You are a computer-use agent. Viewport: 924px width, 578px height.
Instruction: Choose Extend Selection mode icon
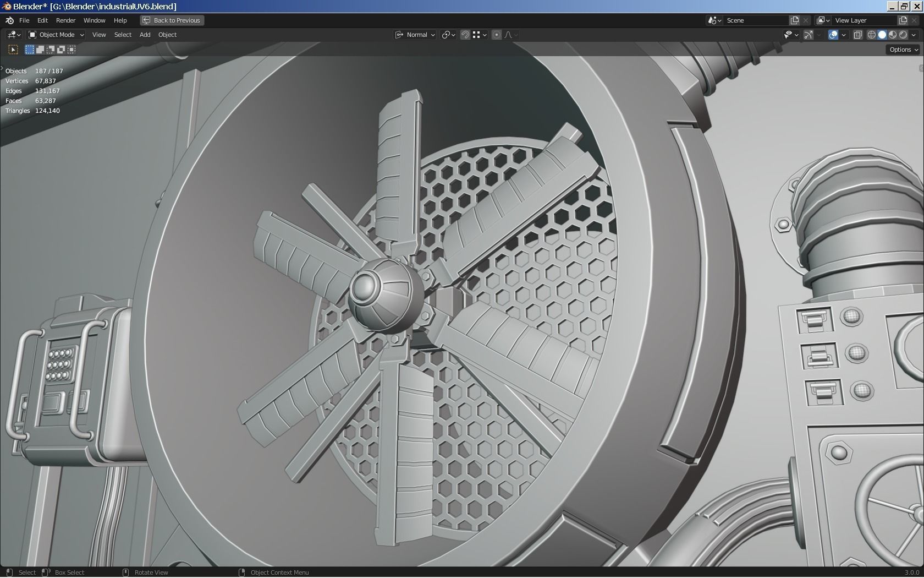(x=40, y=50)
